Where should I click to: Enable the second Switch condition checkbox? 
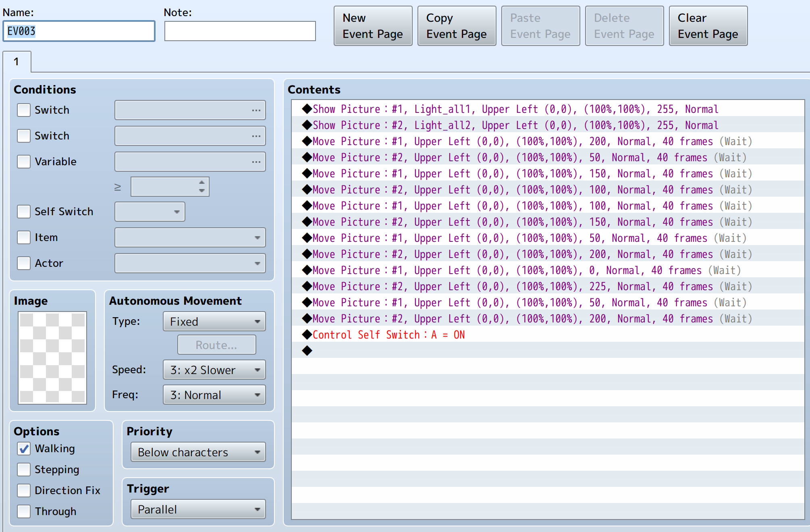click(x=24, y=136)
